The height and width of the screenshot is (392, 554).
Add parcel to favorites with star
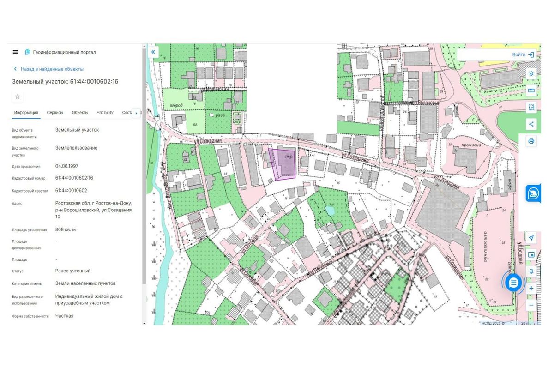click(x=18, y=96)
